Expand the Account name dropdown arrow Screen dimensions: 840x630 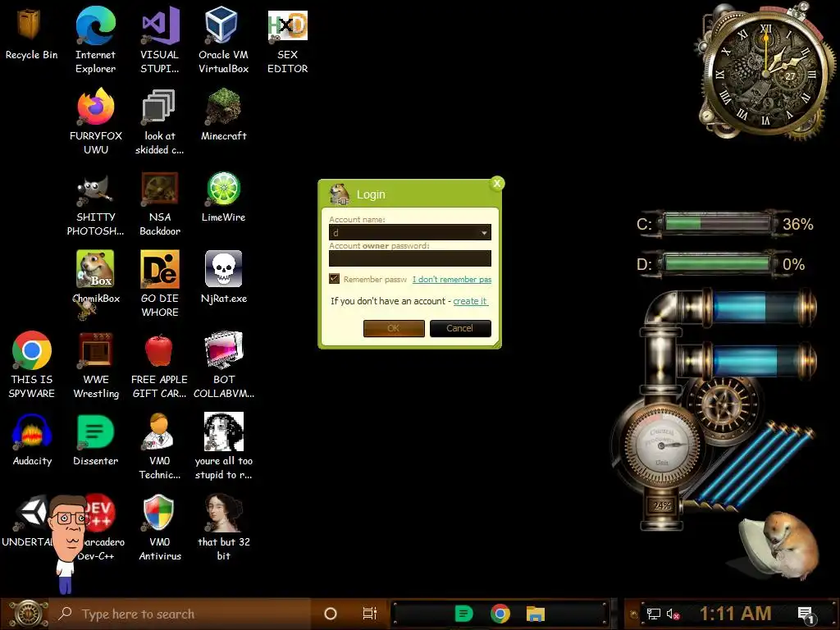pyautogui.click(x=484, y=232)
